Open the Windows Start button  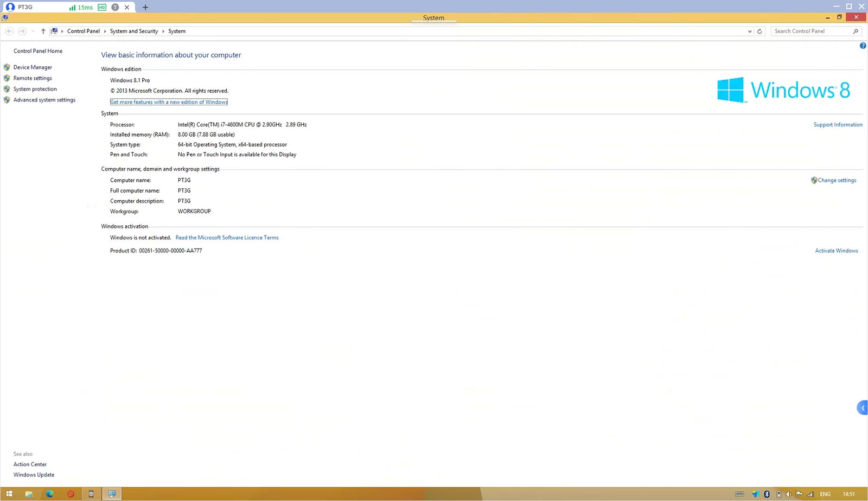(x=9, y=494)
